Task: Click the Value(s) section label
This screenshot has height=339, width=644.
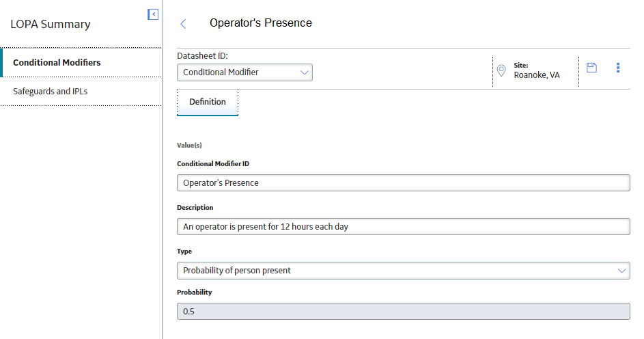Action: click(x=189, y=146)
